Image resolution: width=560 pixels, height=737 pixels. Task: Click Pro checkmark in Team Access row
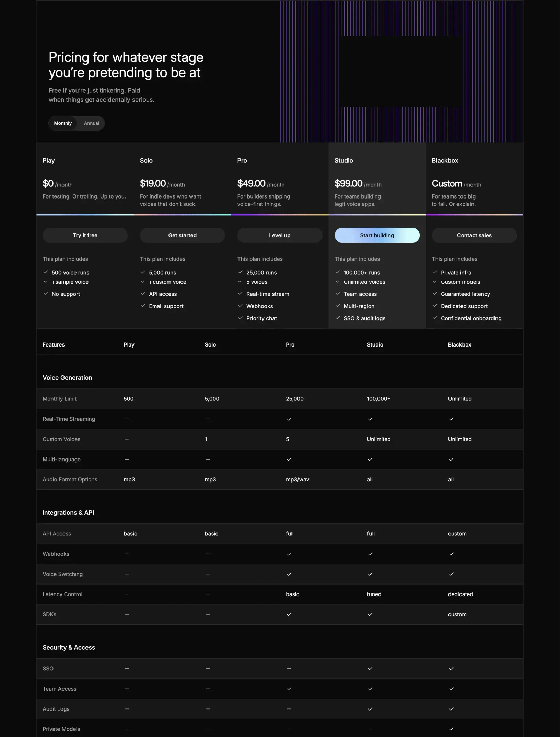289,689
